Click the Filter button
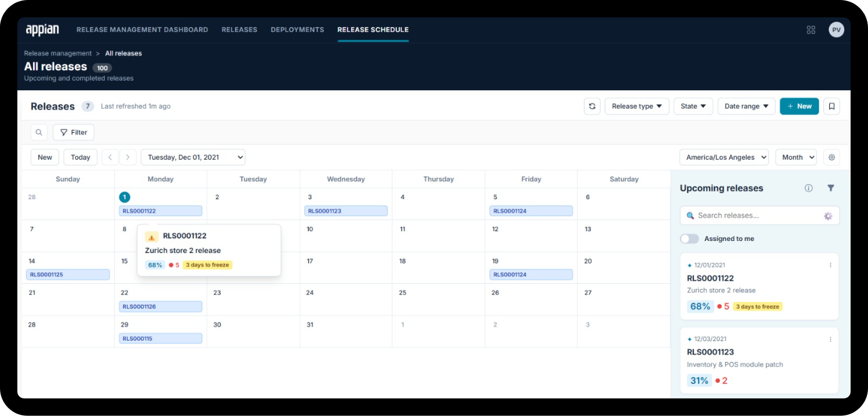This screenshot has height=417, width=868. [73, 132]
